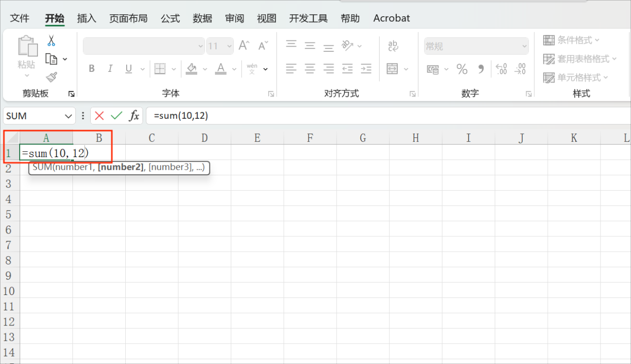Align text right
This screenshot has width=631, height=364.
click(329, 68)
